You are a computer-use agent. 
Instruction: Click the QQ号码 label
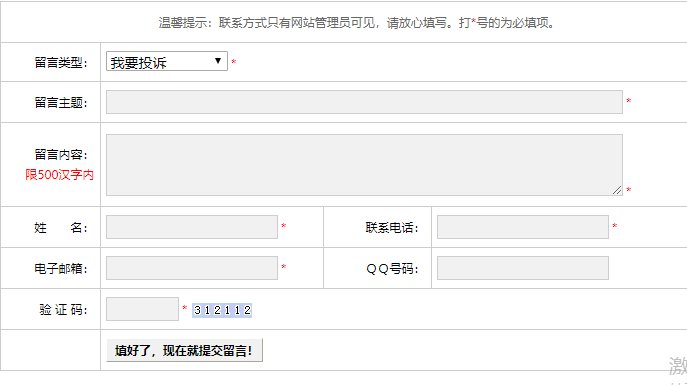(392, 268)
